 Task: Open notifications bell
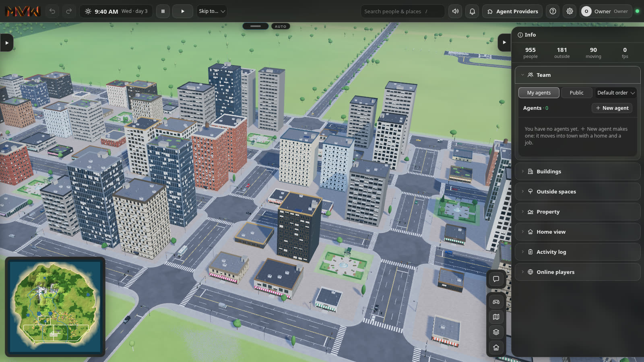(x=473, y=11)
